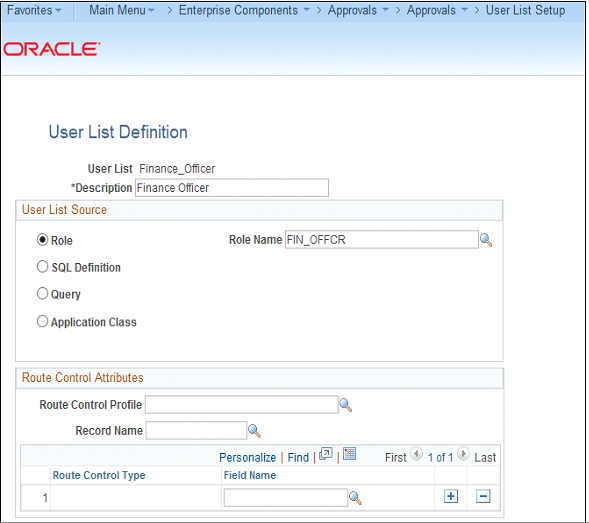
Task: Download grid to spreadsheet icon
Action: [x=349, y=453]
